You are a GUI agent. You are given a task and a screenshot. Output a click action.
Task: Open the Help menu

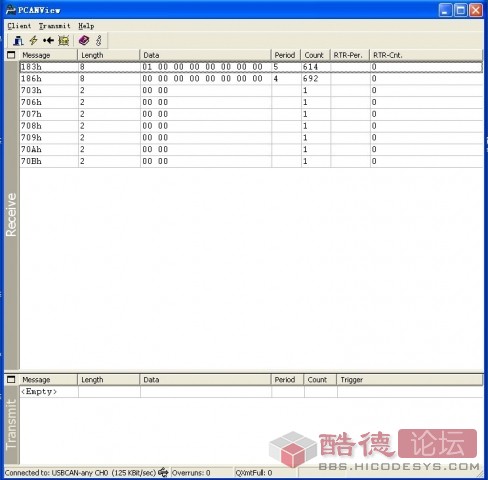(x=86, y=26)
